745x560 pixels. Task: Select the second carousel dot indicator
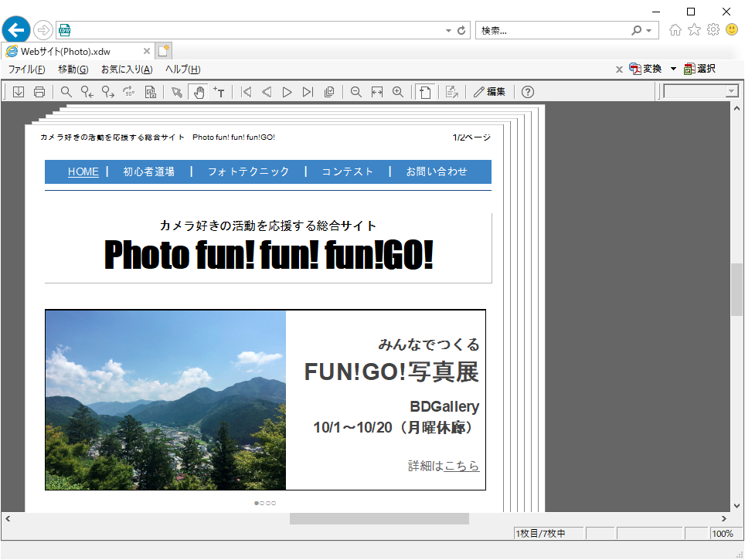coord(262,503)
